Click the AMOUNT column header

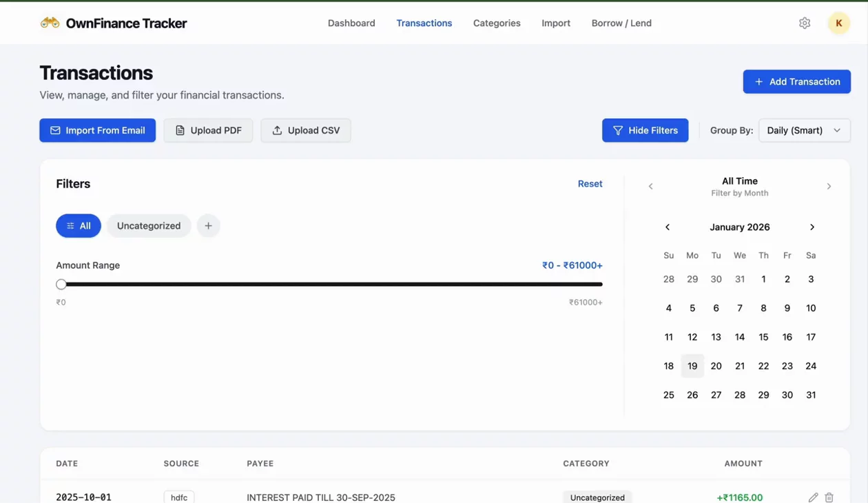click(x=743, y=464)
